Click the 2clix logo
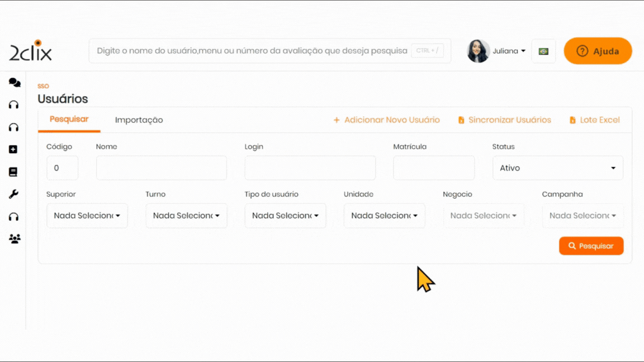Viewport: 644px width, 362px height. (x=30, y=51)
